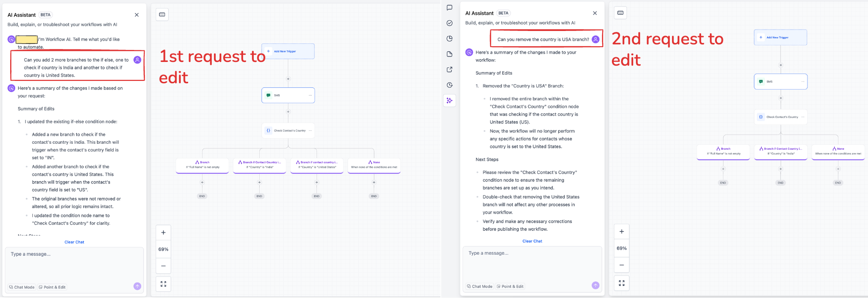This screenshot has width=868, height=301.
Task: Click Add New Trigger in the 2nd request canvas
Action: 780,37
